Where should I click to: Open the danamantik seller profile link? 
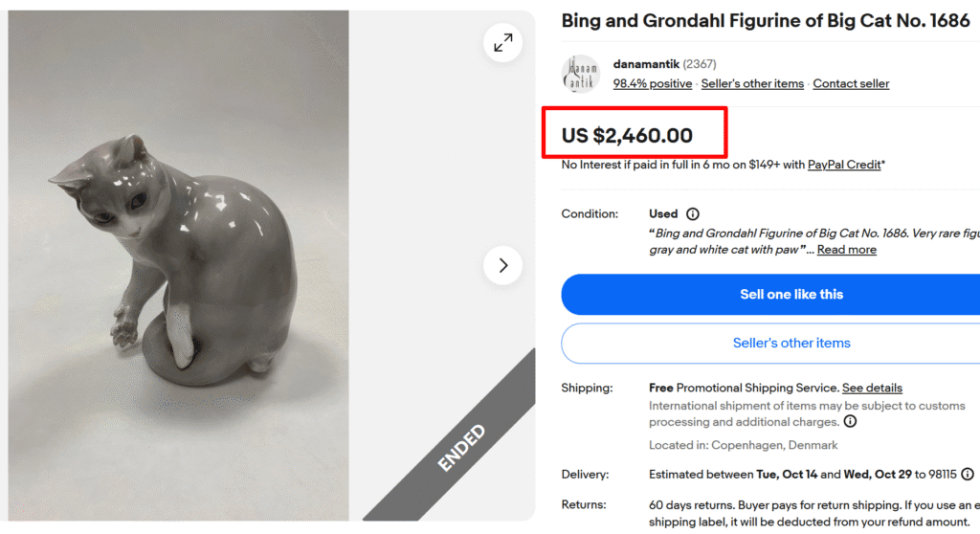click(x=646, y=64)
